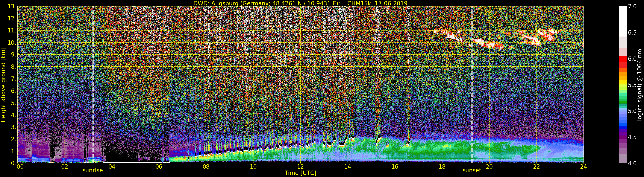The image size is (644, 177).
Task: Click the '22' time tick label
Action: coord(536,167)
